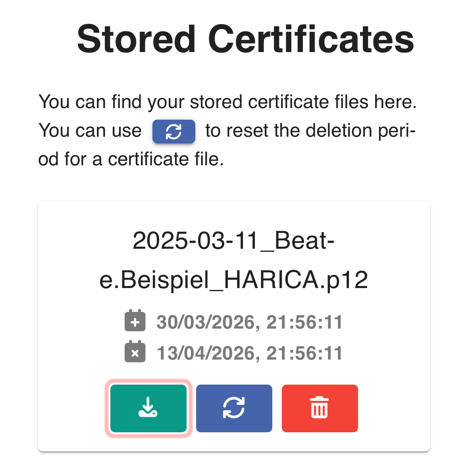Click the word "Stored" in the heading
468x476 pixels.
[136, 39]
